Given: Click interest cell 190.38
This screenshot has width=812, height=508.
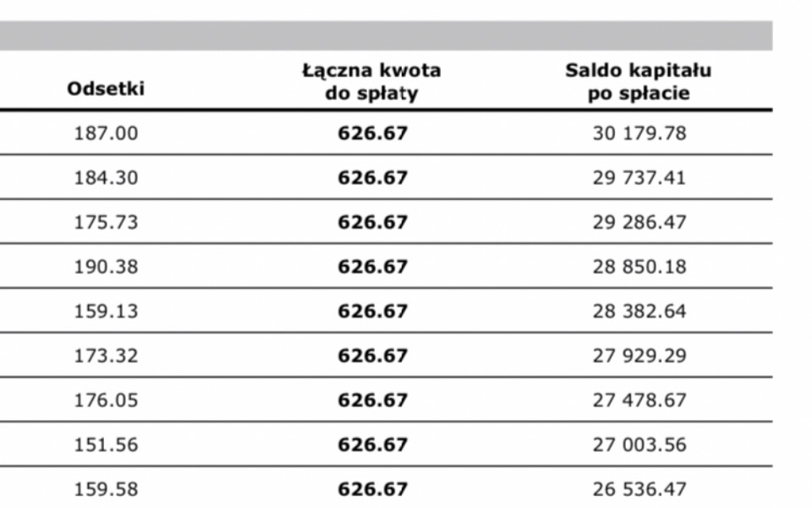Looking at the screenshot, I should [107, 267].
